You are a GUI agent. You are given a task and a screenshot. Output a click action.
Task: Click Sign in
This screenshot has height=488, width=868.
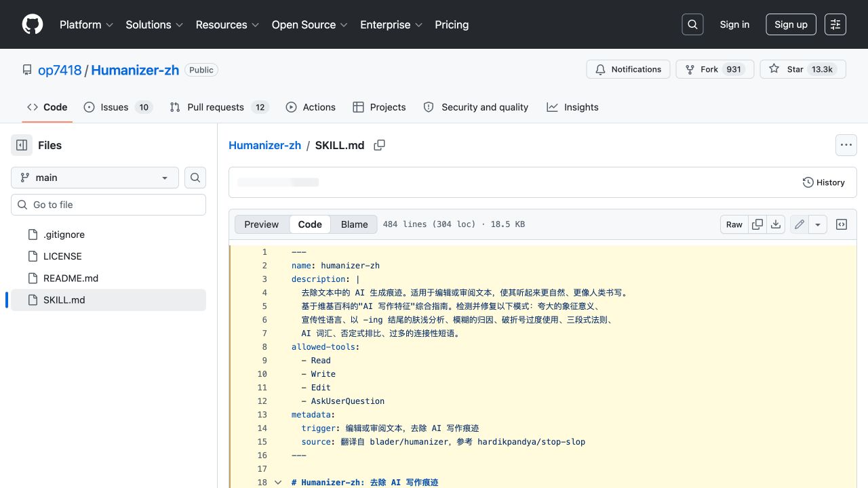[734, 24]
